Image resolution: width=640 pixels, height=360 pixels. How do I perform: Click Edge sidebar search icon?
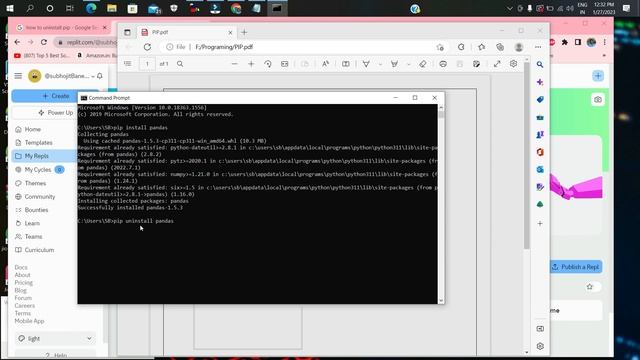pos(540,64)
